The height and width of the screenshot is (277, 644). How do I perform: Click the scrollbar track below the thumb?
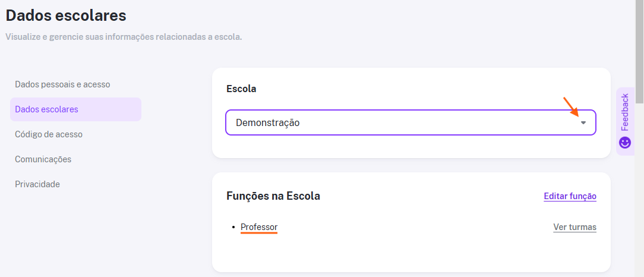639,189
